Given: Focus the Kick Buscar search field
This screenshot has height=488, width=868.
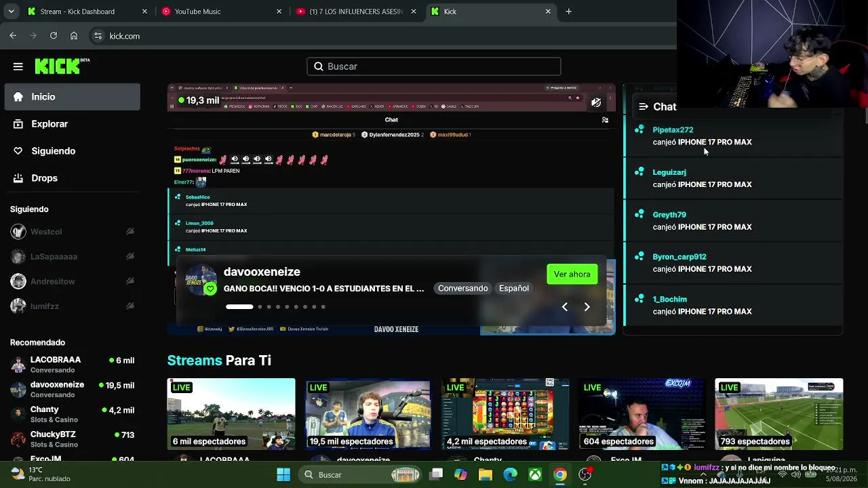Looking at the screenshot, I should 434,66.
